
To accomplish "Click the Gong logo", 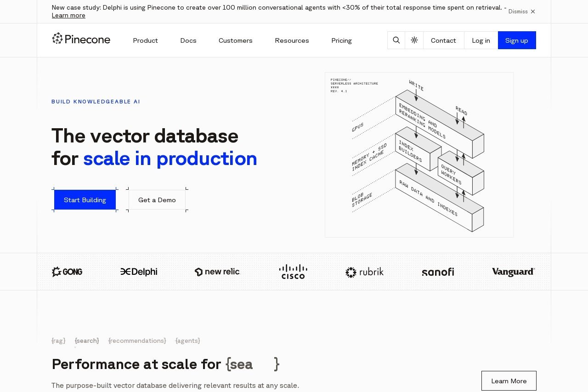I will 67,272.
